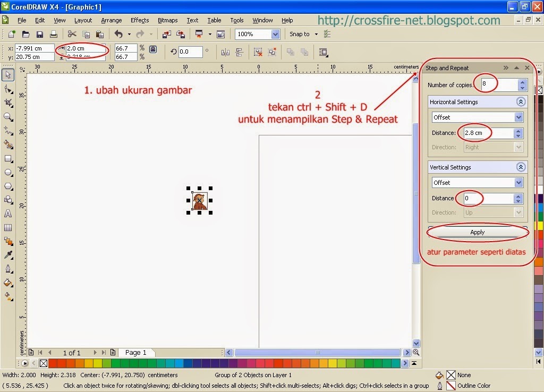Open the Horizontal Settings Offset dropdown
Viewport: 544px width, 392px height.
pos(518,117)
